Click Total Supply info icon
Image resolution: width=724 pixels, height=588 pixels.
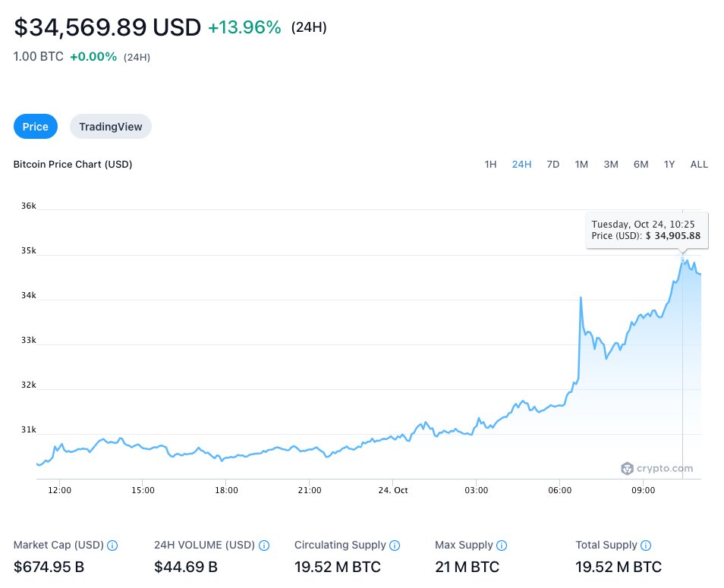pyautogui.click(x=646, y=546)
